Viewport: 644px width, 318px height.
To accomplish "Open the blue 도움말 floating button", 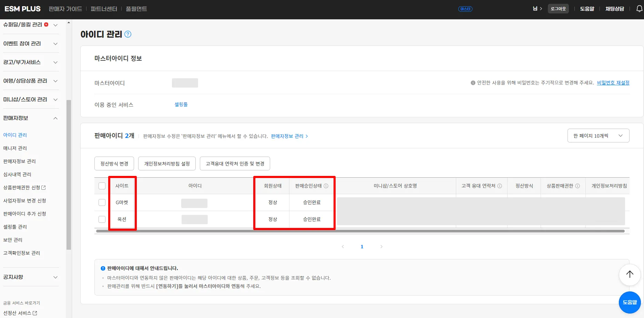I will coord(630,302).
